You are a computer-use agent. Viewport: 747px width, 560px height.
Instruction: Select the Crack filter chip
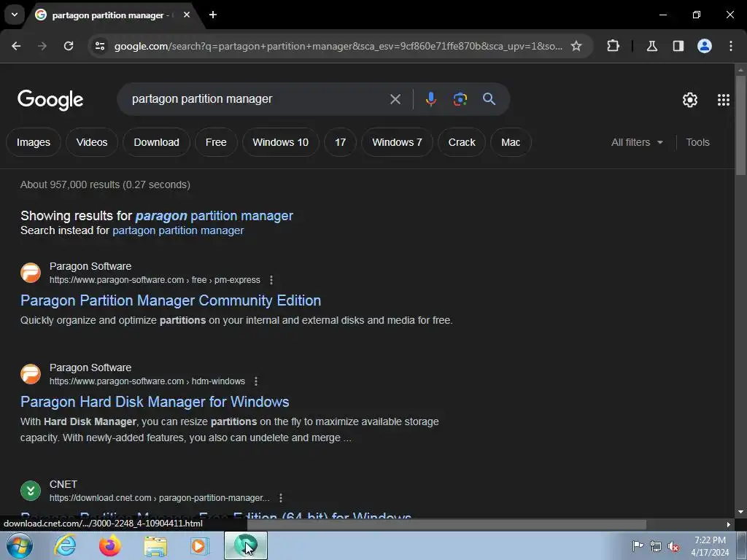[462, 142]
